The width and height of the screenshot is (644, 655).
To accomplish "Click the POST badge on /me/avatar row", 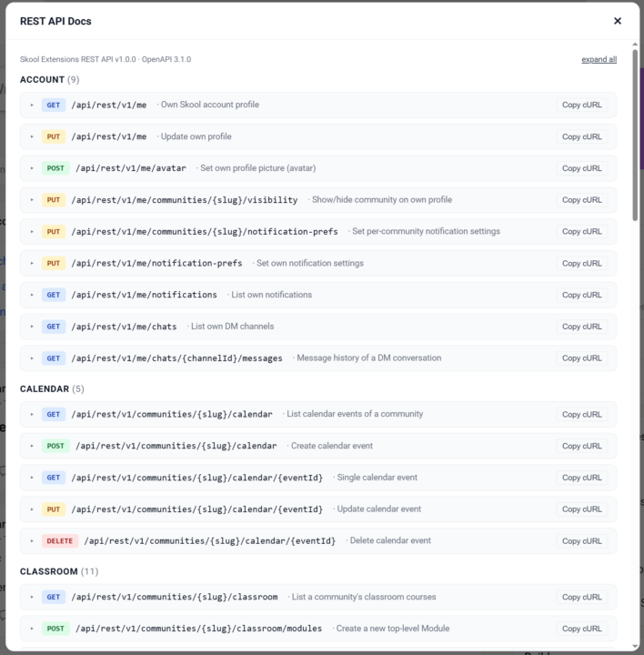I will click(55, 168).
